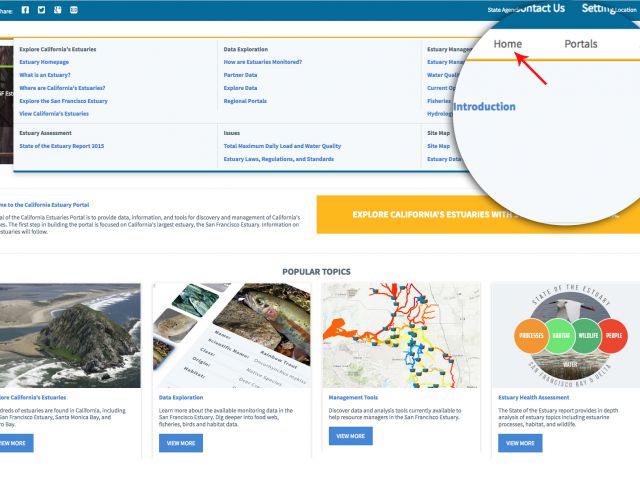
Task: Open Total Maximum Daily Load and Water Quality
Action: [x=282, y=146]
